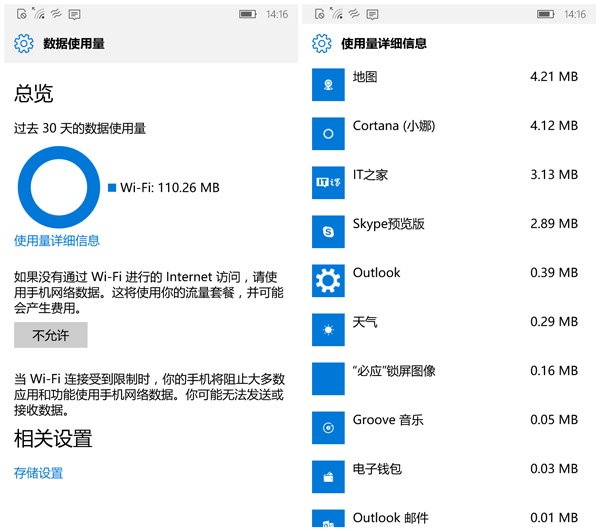
Task: Click the 过去 30 天的数据使用量 label
Action: tap(80, 128)
